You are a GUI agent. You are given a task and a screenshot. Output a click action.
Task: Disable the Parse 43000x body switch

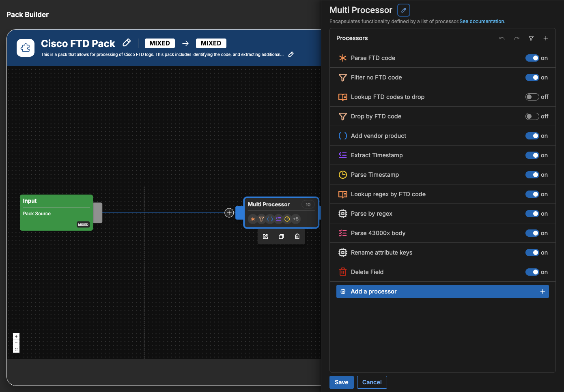coord(532,233)
